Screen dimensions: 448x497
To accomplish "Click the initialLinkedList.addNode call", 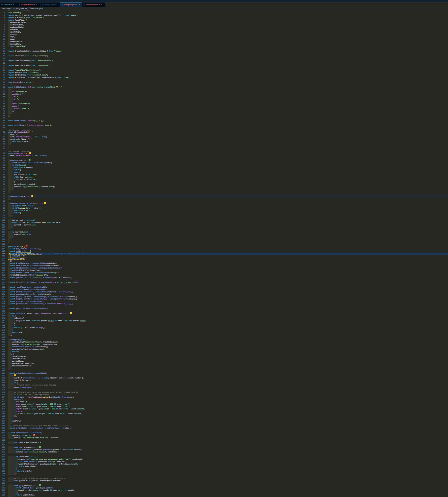I will click(29, 275).
